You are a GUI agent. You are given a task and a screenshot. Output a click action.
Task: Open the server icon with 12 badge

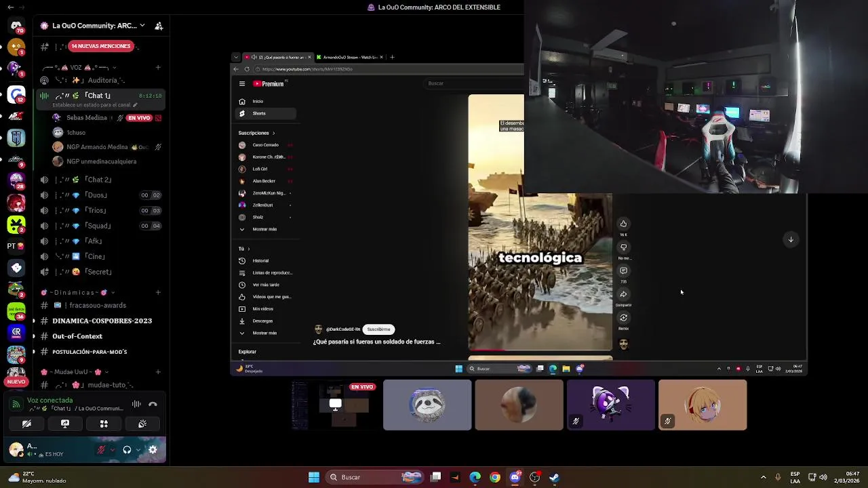(16, 94)
